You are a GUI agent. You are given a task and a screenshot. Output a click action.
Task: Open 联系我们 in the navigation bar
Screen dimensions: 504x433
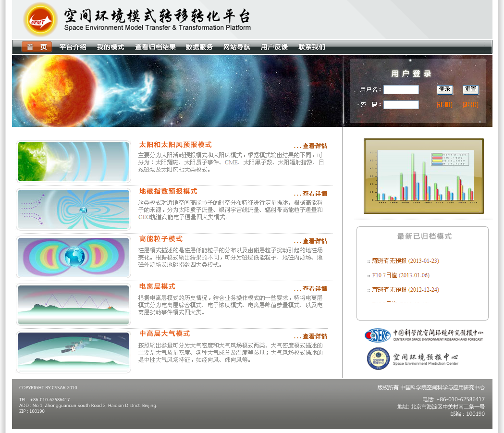coord(312,47)
